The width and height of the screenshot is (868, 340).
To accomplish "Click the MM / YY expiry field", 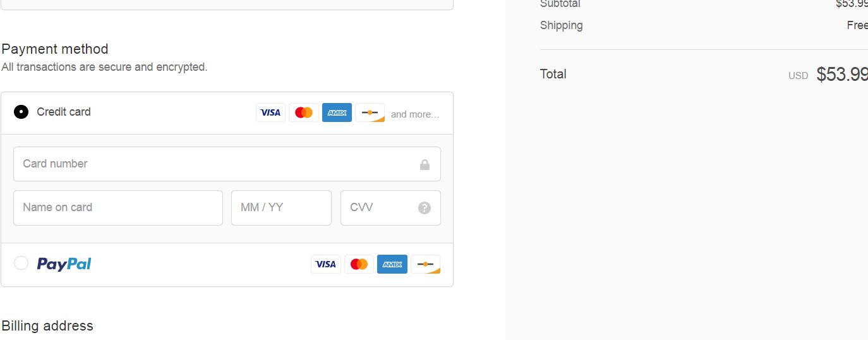I will pos(281,207).
